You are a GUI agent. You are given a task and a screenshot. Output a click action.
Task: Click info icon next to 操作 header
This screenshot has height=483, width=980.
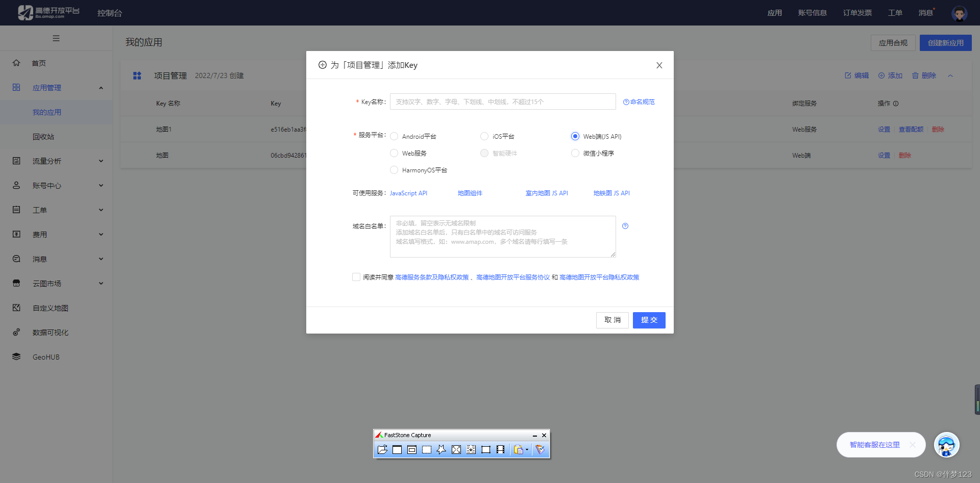896,104
